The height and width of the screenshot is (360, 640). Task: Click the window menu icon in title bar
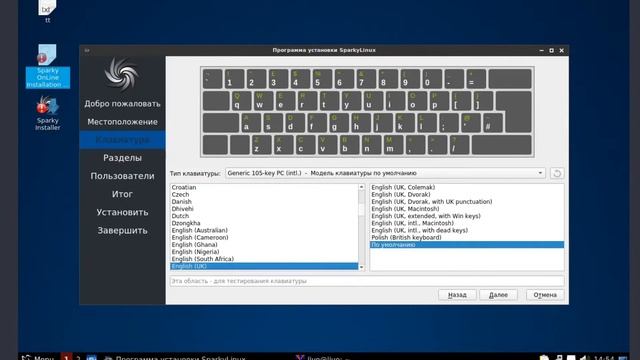87,50
